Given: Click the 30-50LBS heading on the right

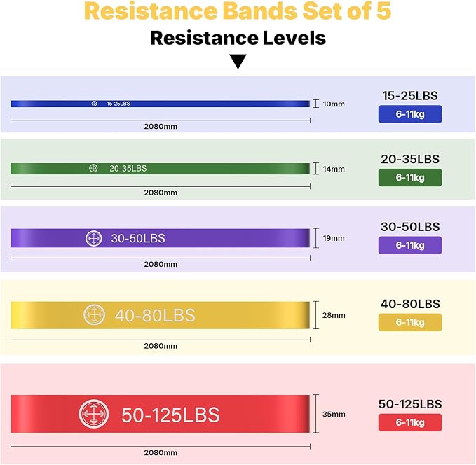Looking at the screenshot, I should [x=410, y=227].
